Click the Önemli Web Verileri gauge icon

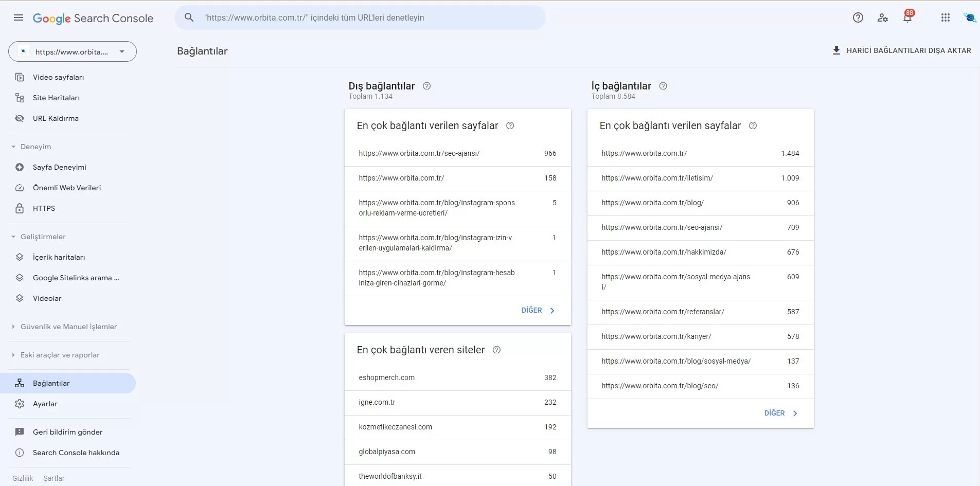pyautogui.click(x=20, y=188)
